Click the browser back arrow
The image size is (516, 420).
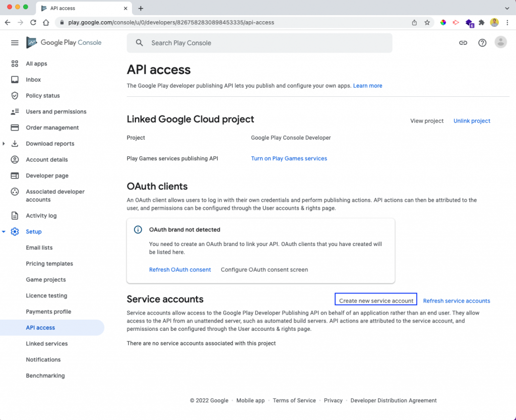8,22
